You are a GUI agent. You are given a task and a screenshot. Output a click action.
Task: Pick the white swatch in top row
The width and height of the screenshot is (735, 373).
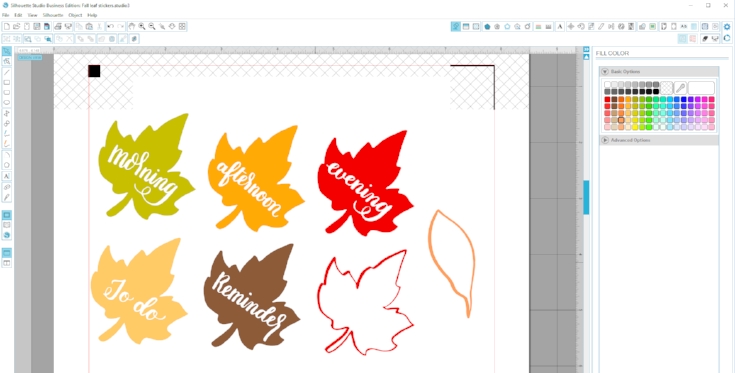(608, 85)
